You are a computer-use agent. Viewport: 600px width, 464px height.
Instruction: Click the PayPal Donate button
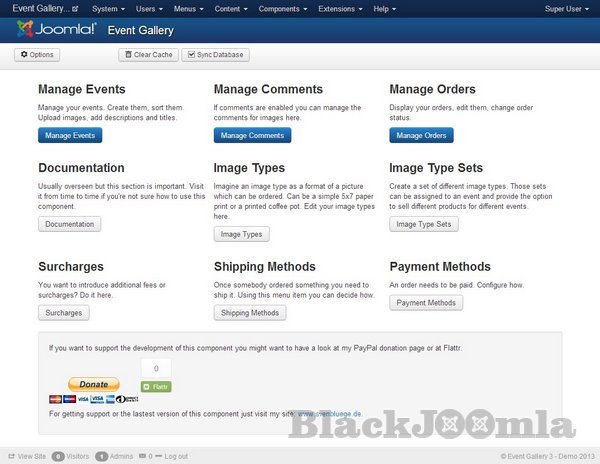click(x=93, y=384)
